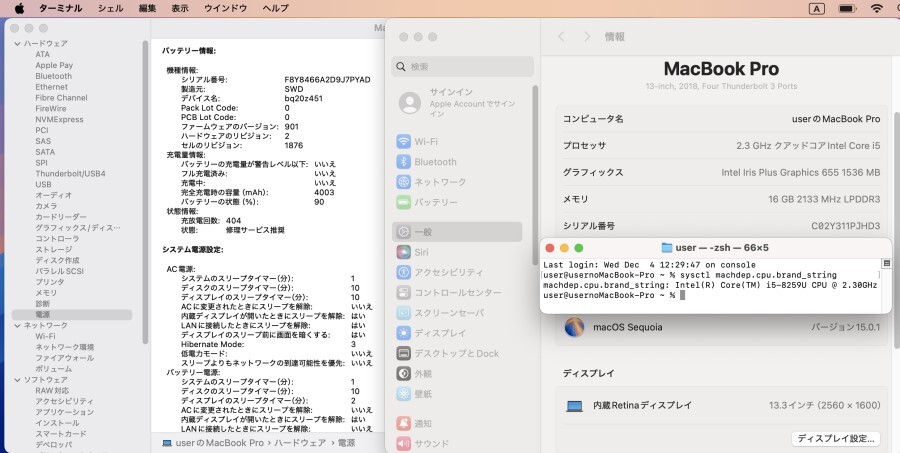Collapse the ハードウェア tree section
This screenshot has height=453, width=900.
tap(17, 44)
